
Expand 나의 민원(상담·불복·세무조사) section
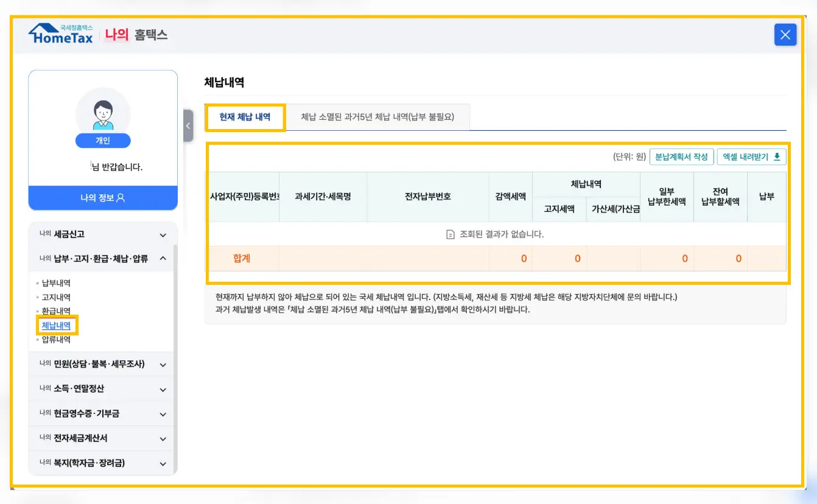point(103,365)
